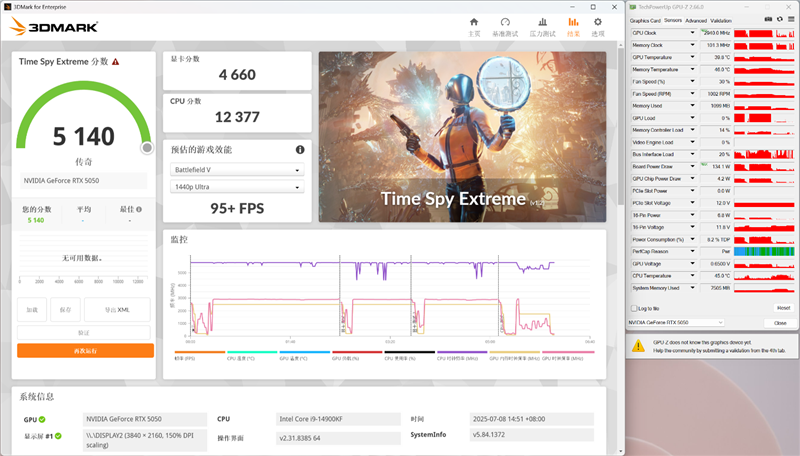Click the export XML (导出 XML) button
This screenshot has width=800, height=456.
(117, 310)
